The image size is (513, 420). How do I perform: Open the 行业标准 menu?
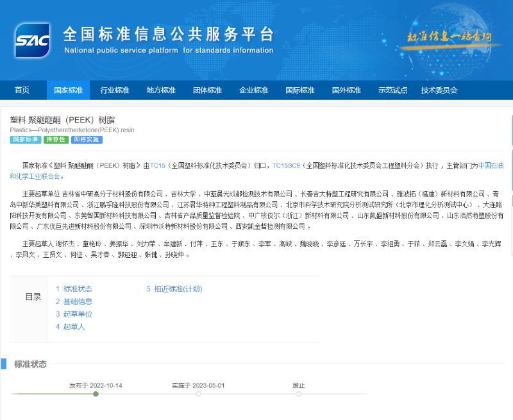115,90
